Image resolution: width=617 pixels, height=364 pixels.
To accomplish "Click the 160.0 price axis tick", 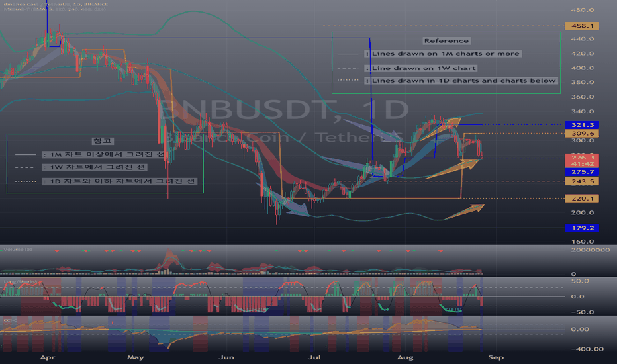I will [x=583, y=242].
